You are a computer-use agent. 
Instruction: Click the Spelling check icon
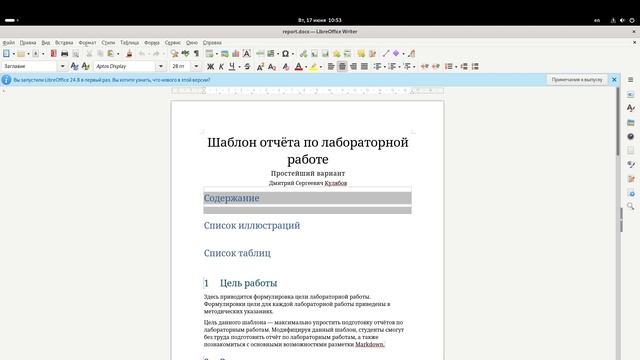(x=185, y=53)
